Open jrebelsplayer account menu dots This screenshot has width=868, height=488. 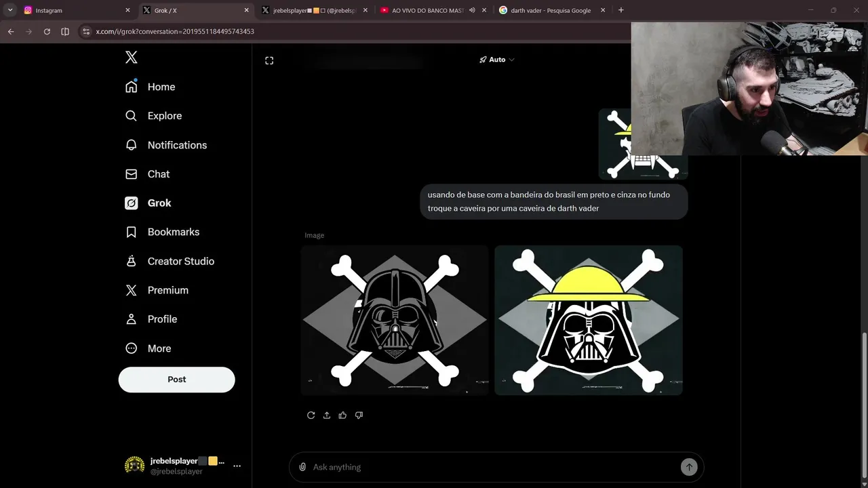click(x=237, y=466)
